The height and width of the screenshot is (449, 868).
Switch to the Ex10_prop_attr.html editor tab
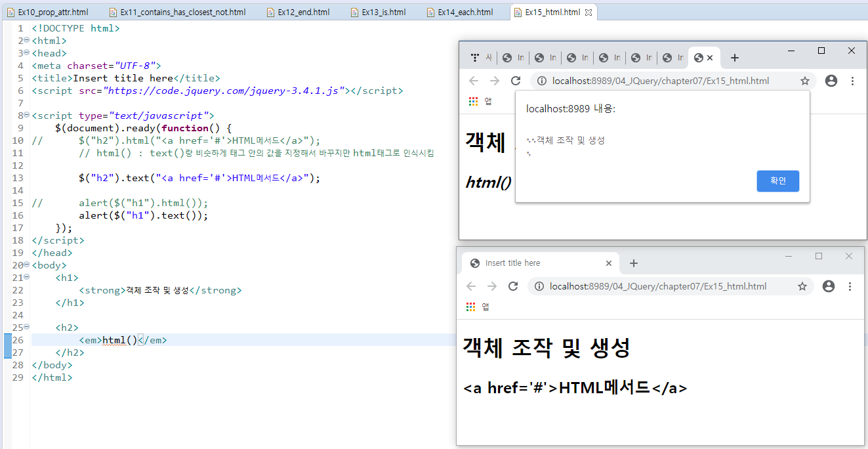coord(47,12)
